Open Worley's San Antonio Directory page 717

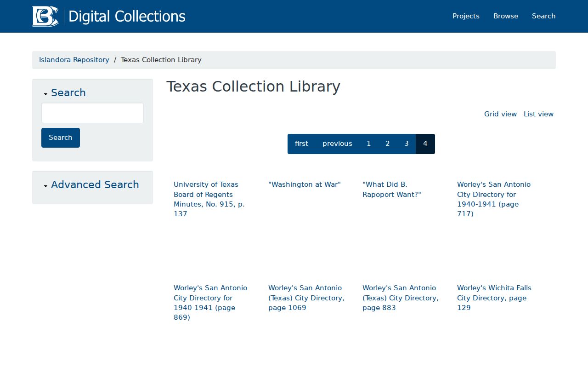(x=494, y=199)
